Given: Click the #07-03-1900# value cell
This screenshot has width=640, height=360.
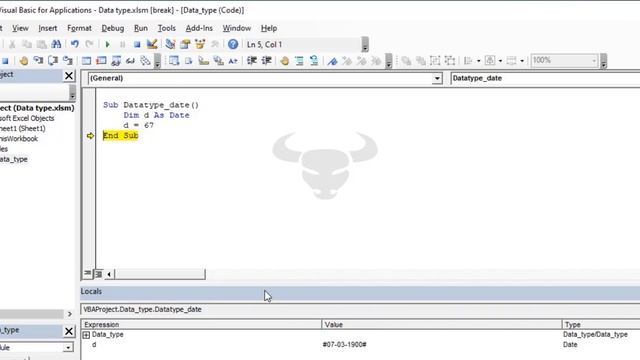Looking at the screenshot, I should click(x=344, y=345).
